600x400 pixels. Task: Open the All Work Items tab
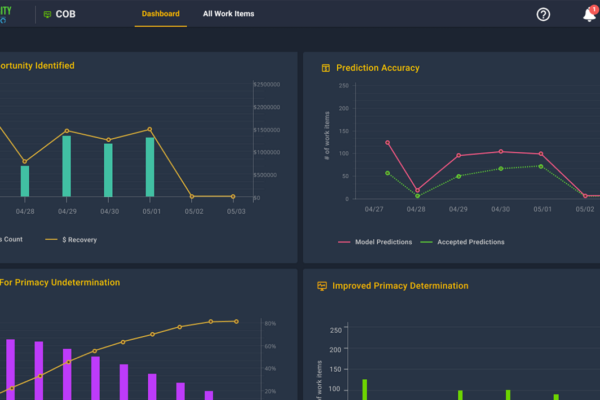coord(228,14)
